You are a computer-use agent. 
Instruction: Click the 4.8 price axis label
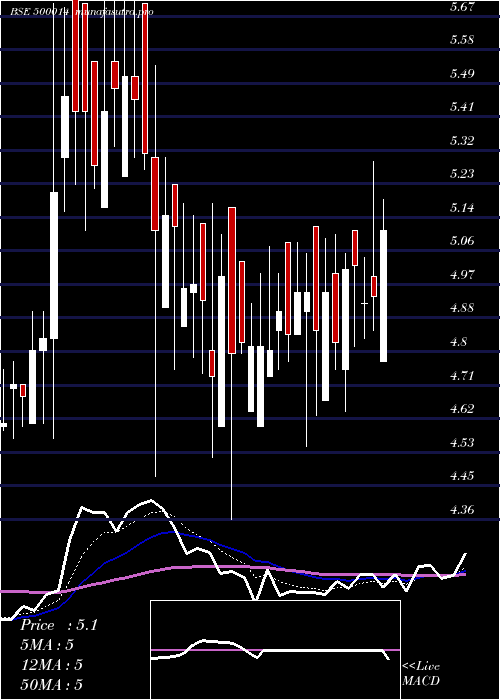coord(458,342)
